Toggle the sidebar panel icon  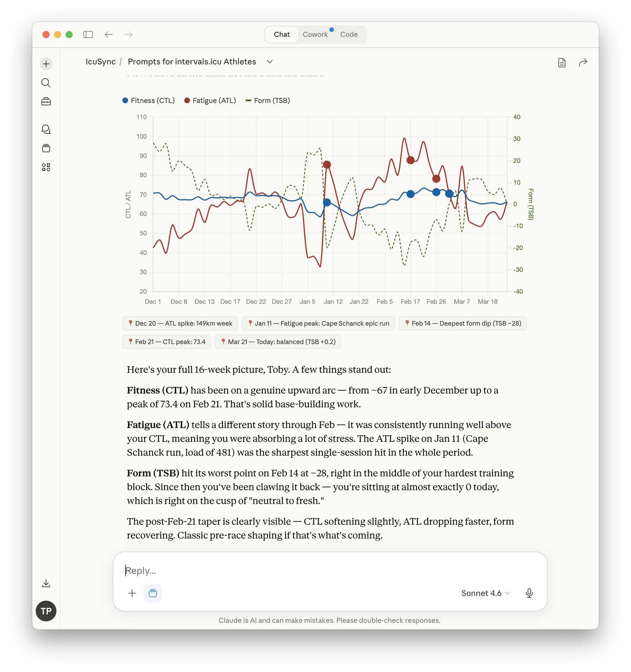[88, 35]
